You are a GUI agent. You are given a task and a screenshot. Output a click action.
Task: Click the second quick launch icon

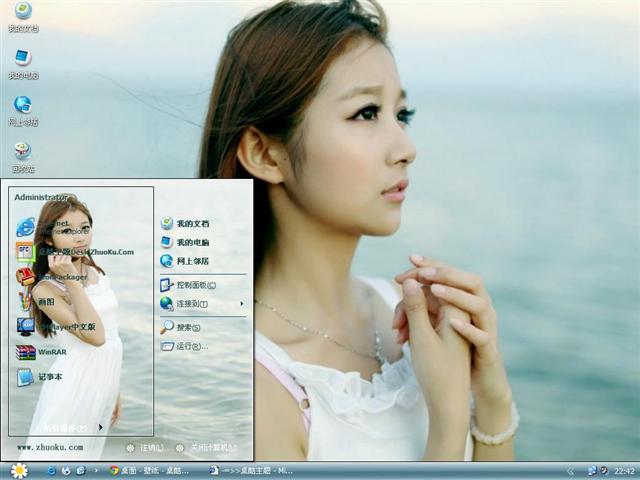66,471
